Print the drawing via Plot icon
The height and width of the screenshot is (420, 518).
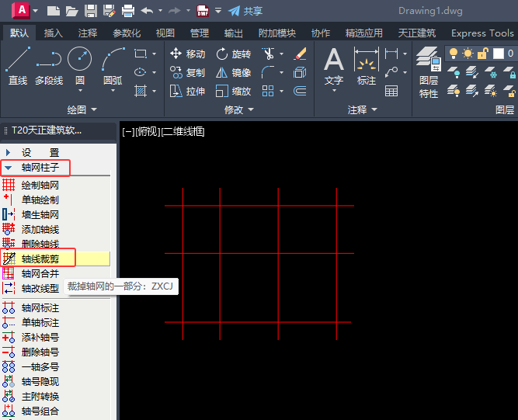(x=128, y=11)
